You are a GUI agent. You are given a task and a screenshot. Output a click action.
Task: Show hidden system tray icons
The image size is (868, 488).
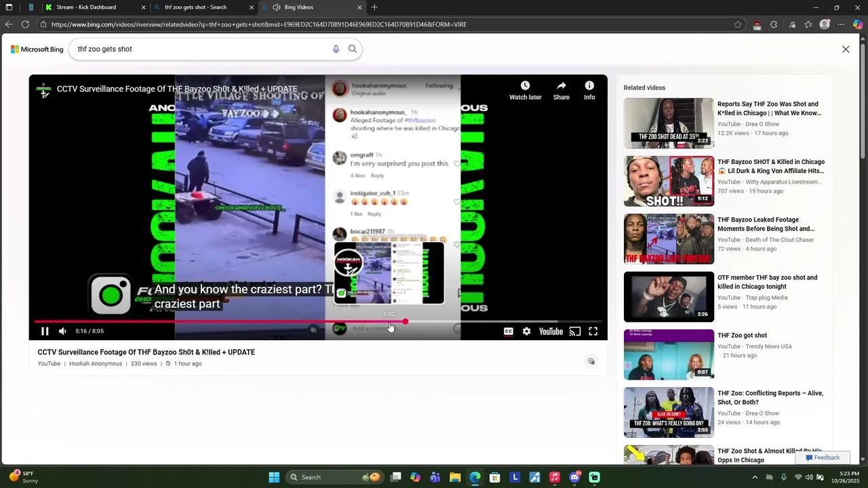755,477
